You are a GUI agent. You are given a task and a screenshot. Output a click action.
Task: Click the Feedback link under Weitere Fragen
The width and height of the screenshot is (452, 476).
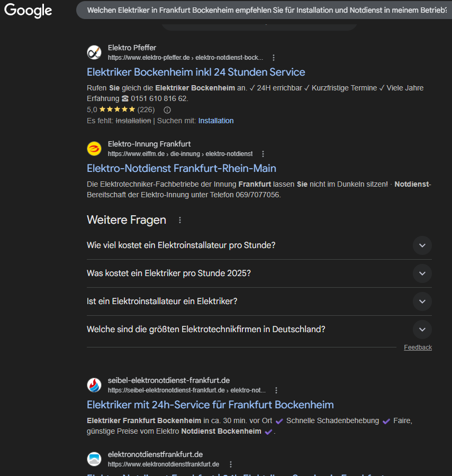(418, 347)
